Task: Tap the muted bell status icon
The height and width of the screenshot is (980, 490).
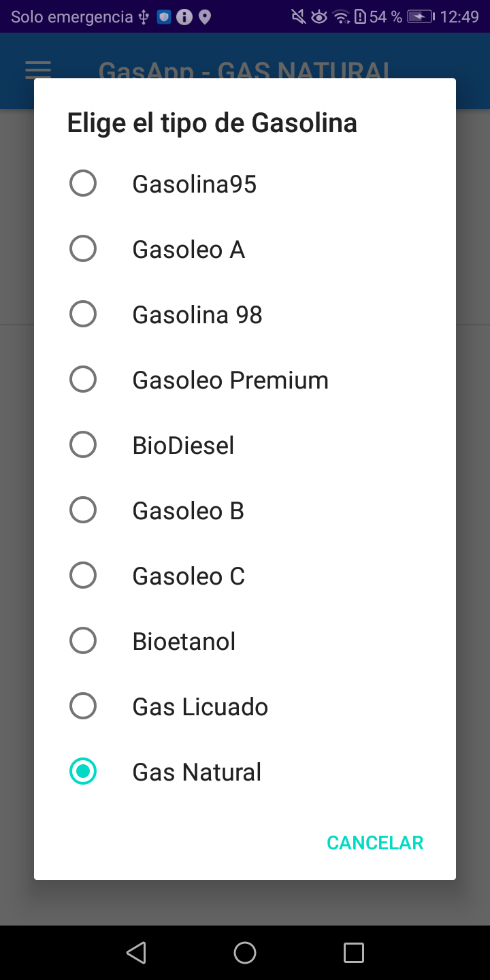Action: (x=298, y=17)
